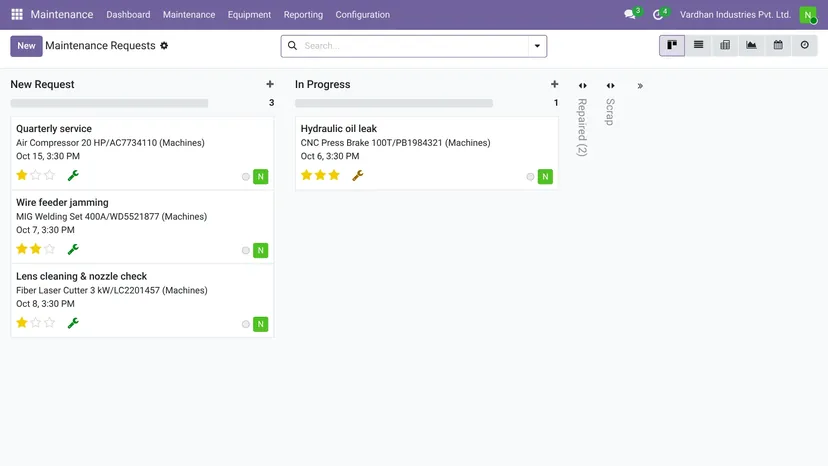828x466 pixels.
Task: Open the Wire feeder jamming request
Action: click(x=142, y=227)
